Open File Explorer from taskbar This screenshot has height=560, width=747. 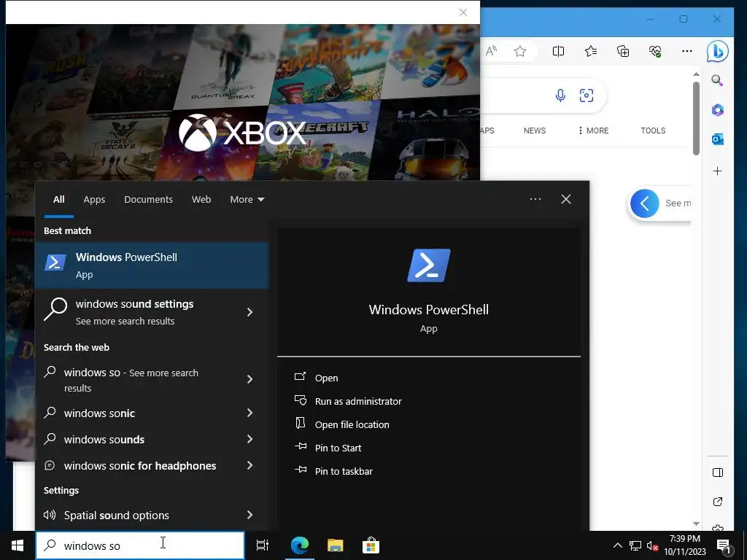point(336,545)
